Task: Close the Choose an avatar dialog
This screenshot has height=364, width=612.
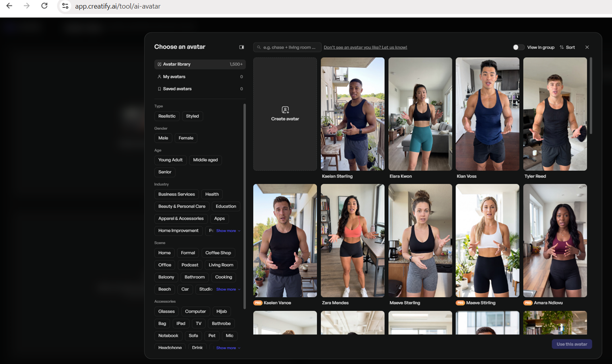Action: click(587, 47)
